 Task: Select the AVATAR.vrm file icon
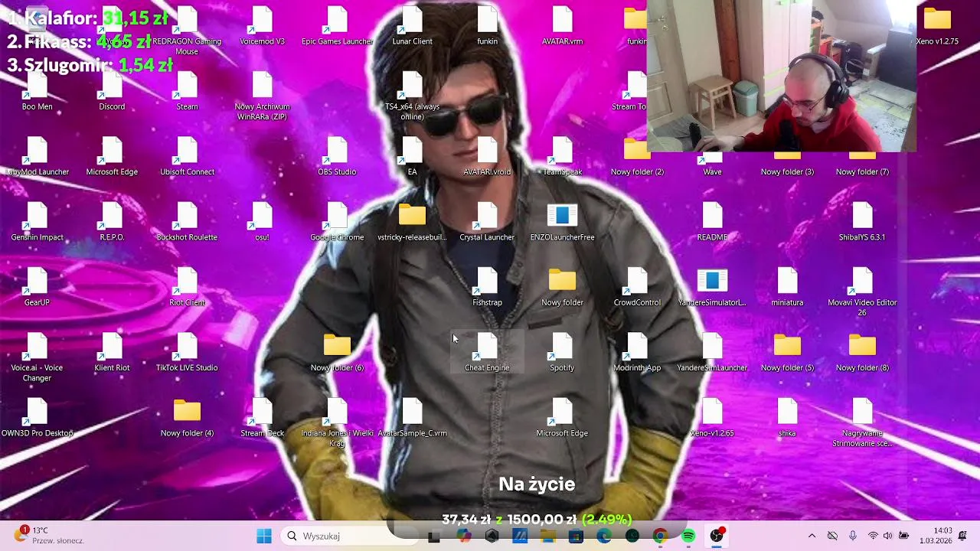tap(562, 28)
